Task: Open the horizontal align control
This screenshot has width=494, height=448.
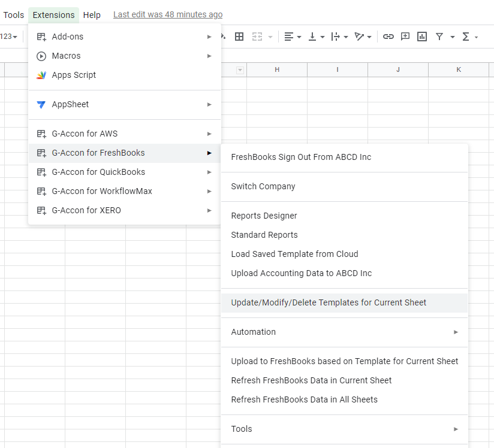Action: click(x=293, y=37)
